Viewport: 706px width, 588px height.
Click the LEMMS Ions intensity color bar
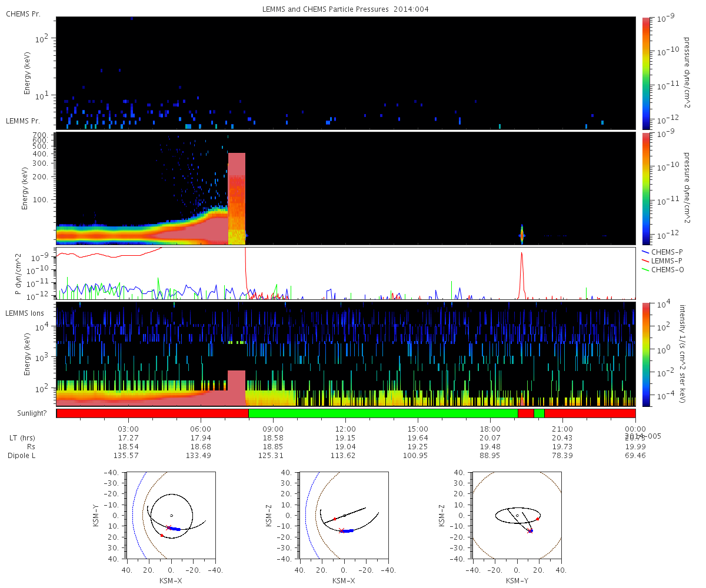point(646,354)
